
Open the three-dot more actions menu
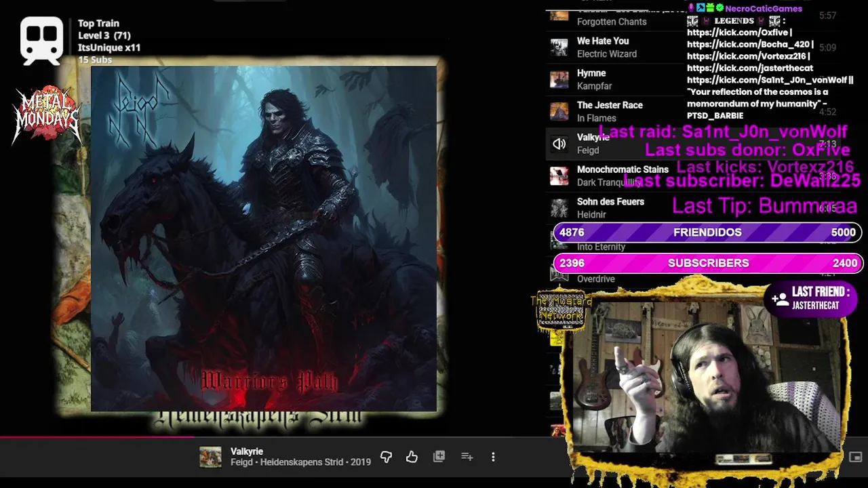[x=493, y=457]
